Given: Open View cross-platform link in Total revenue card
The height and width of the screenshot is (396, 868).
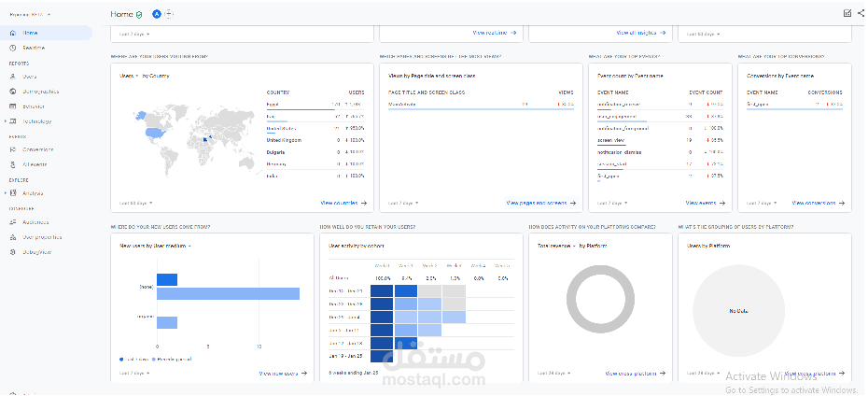Looking at the screenshot, I should [x=635, y=374].
